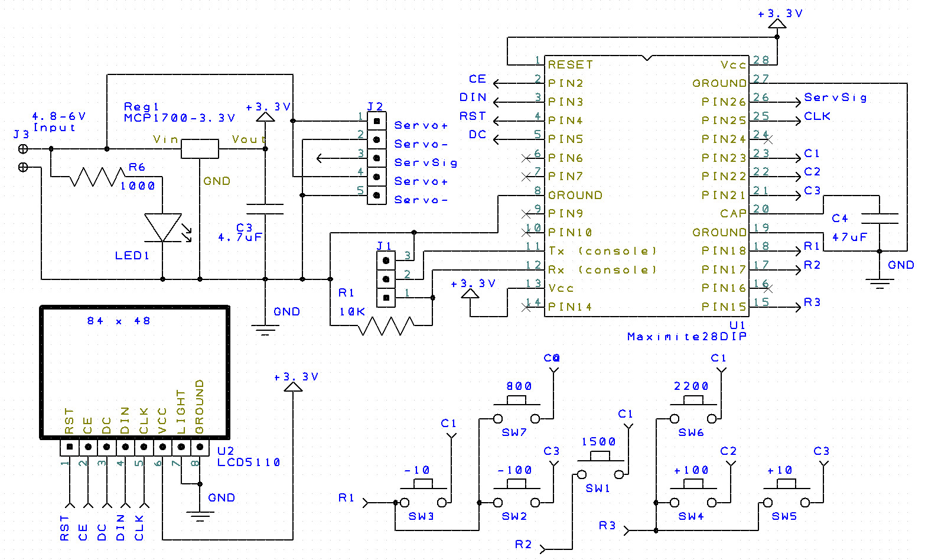This screenshot has height=560, width=925.
Task: Click the +3.3V power arrow feeding the LCD VCC
Action: [293, 386]
